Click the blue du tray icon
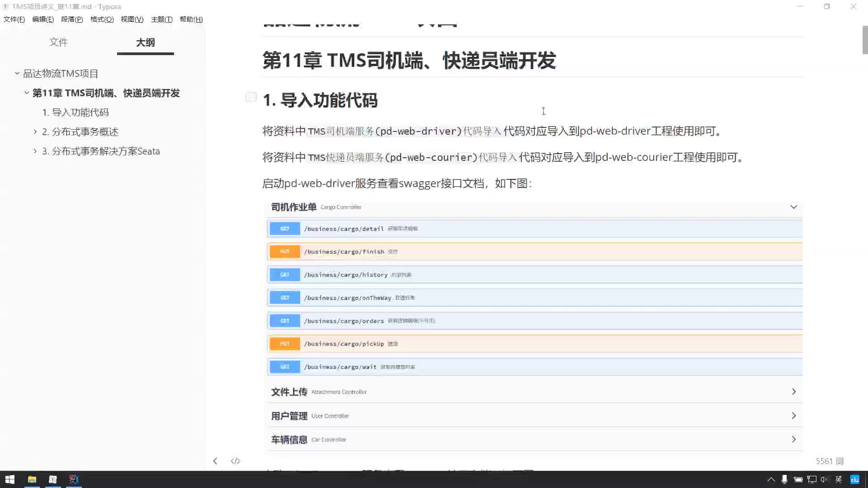This screenshot has height=488, width=868. tap(854, 479)
